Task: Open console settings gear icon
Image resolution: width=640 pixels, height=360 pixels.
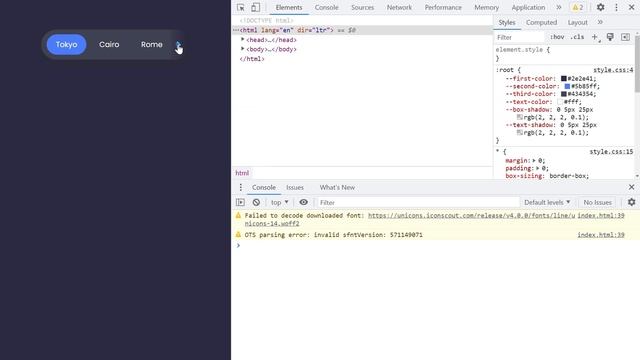Action: point(631,202)
